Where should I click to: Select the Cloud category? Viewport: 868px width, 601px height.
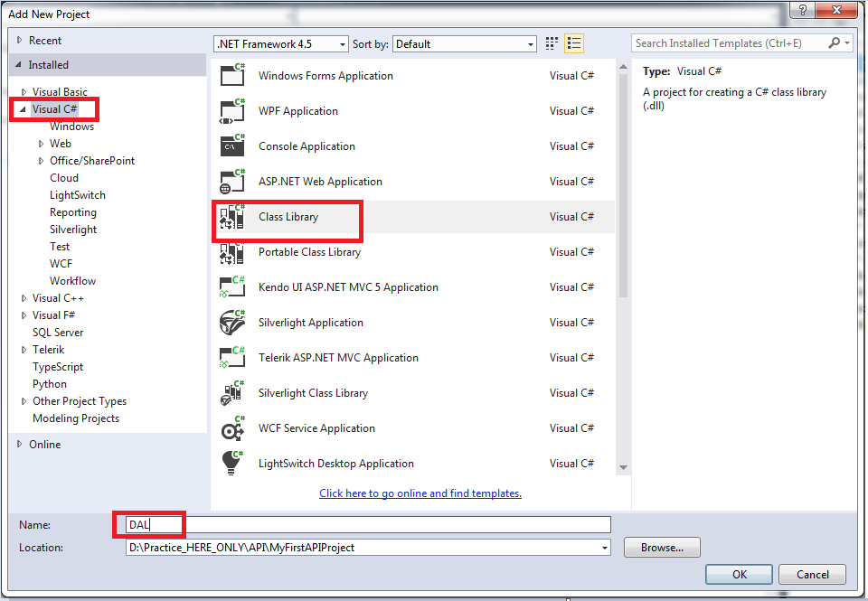[x=64, y=178]
